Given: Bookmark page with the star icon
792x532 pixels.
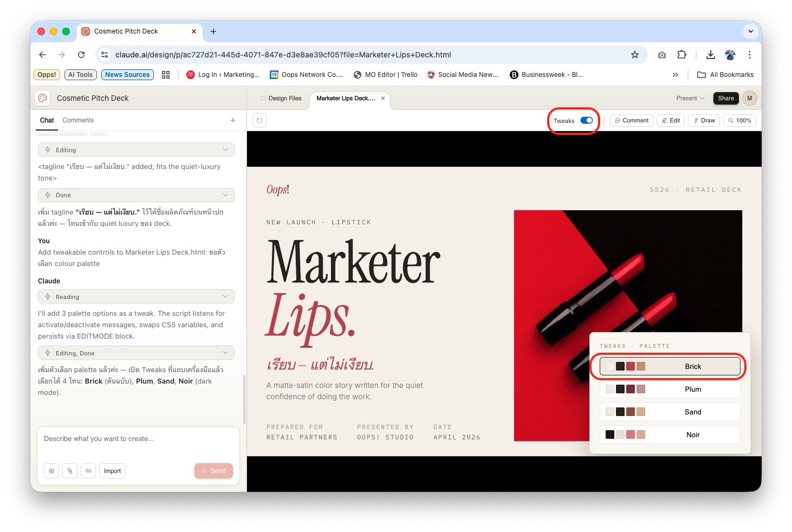Looking at the screenshot, I should coord(634,55).
